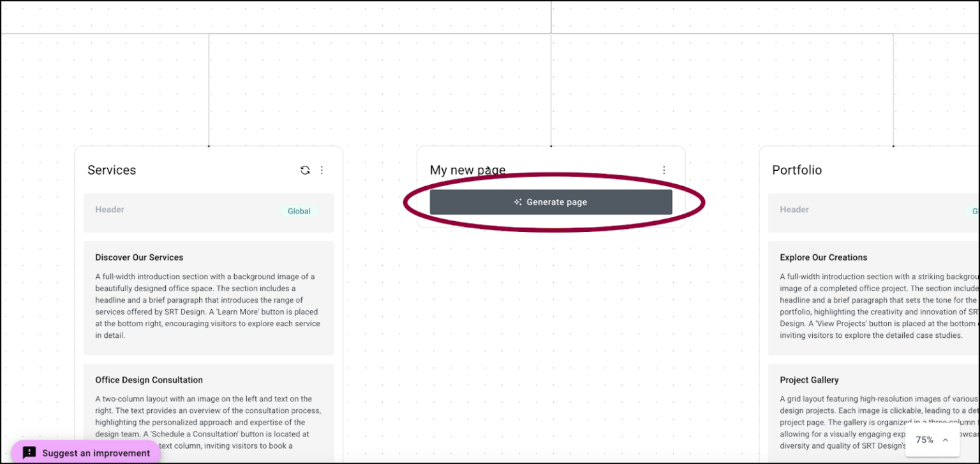980x464 pixels.
Task: Click the sparkle icon inside Generate page button
Action: pyautogui.click(x=518, y=201)
